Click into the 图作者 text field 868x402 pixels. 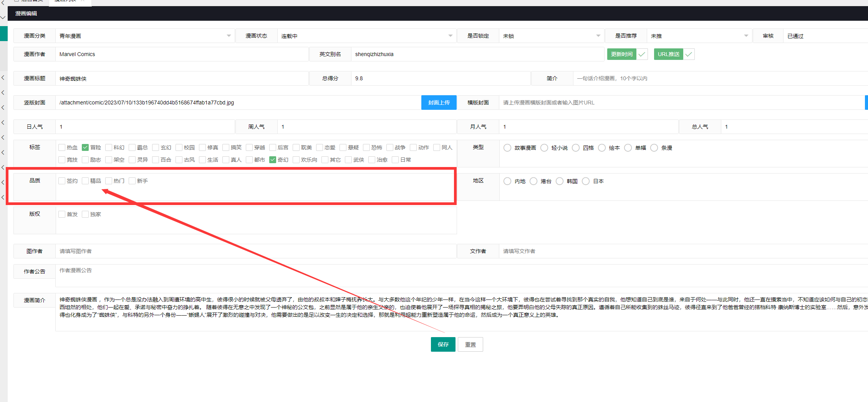pos(255,251)
